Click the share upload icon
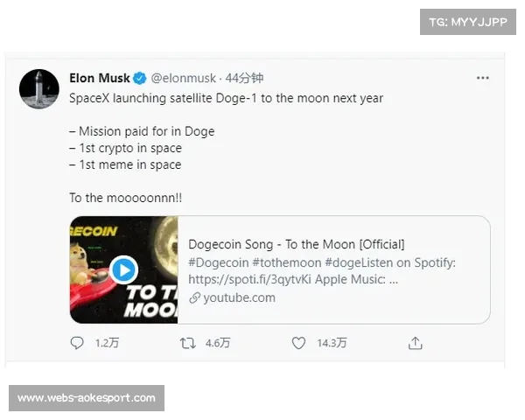The width and height of the screenshot is (525, 420). click(x=416, y=344)
